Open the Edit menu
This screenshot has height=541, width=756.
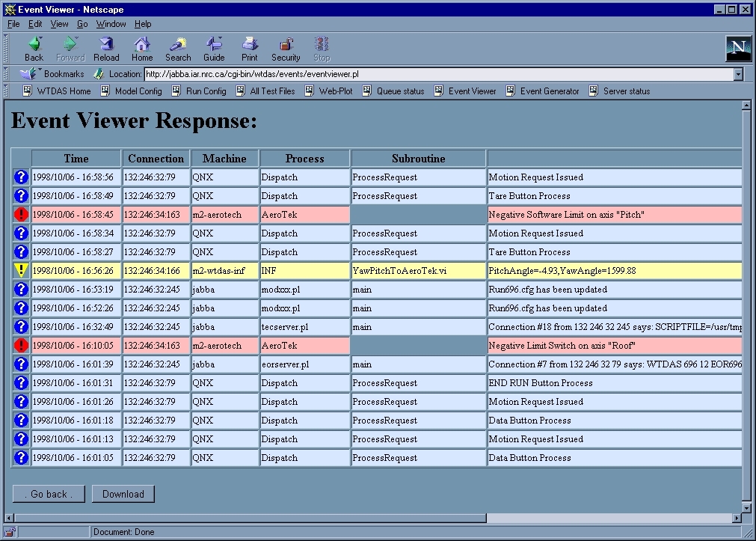click(34, 24)
